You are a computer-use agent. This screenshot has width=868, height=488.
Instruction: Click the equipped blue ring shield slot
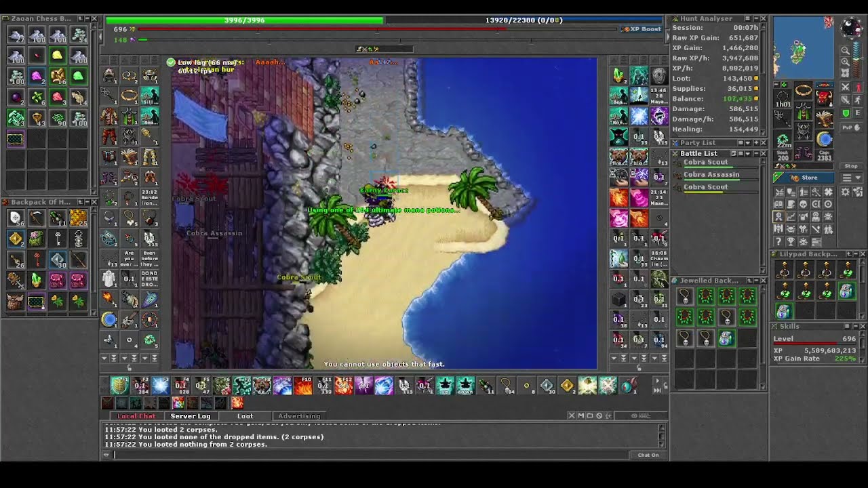coord(824,139)
